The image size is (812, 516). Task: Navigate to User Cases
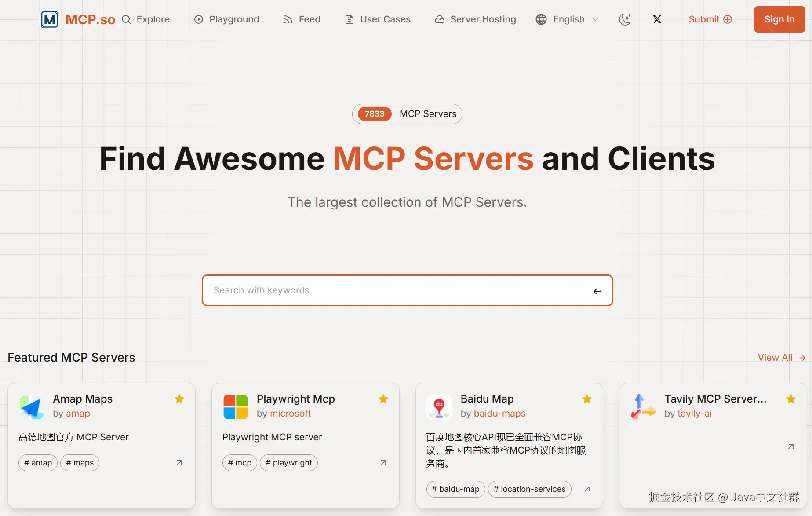(378, 19)
